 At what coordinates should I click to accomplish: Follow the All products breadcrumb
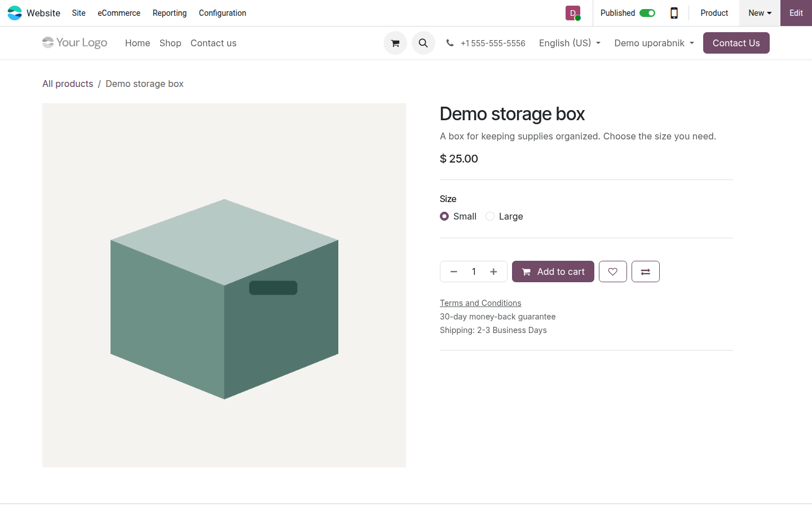tap(68, 84)
